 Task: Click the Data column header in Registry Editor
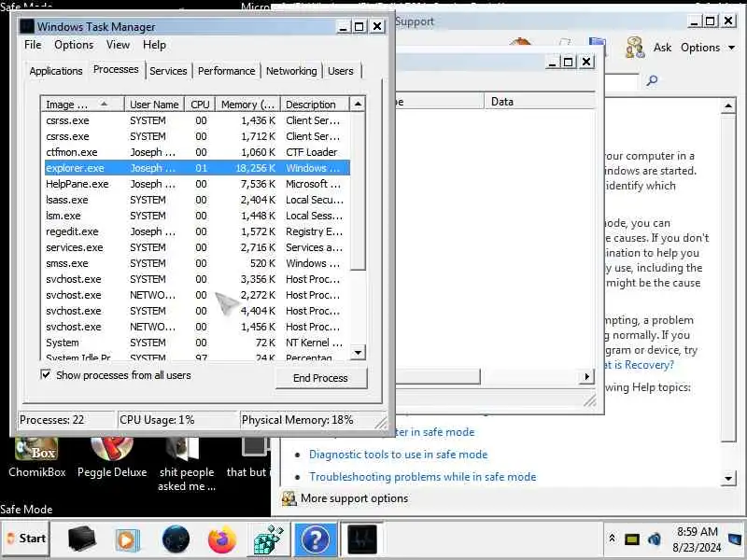(x=540, y=102)
